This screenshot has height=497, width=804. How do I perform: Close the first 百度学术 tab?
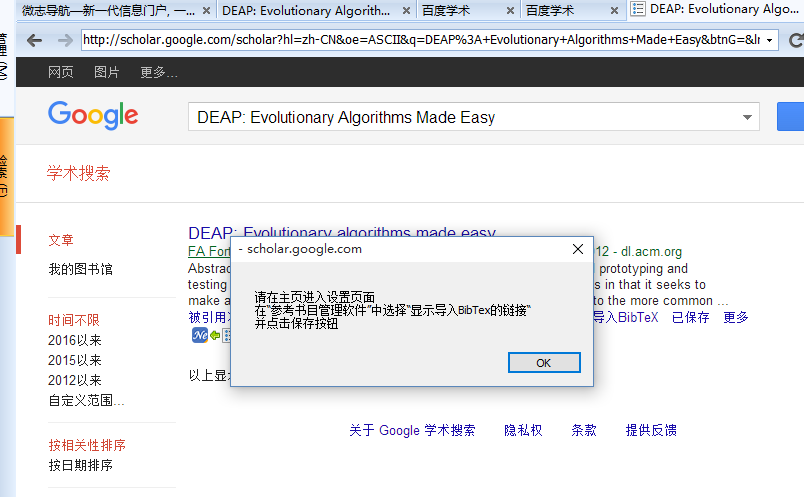[x=510, y=11]
